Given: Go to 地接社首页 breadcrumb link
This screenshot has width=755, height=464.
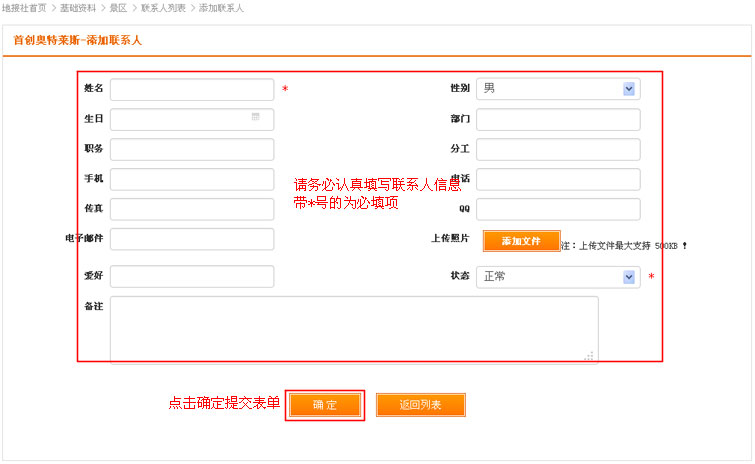Looking at the screenshot, I should [24, 7].
